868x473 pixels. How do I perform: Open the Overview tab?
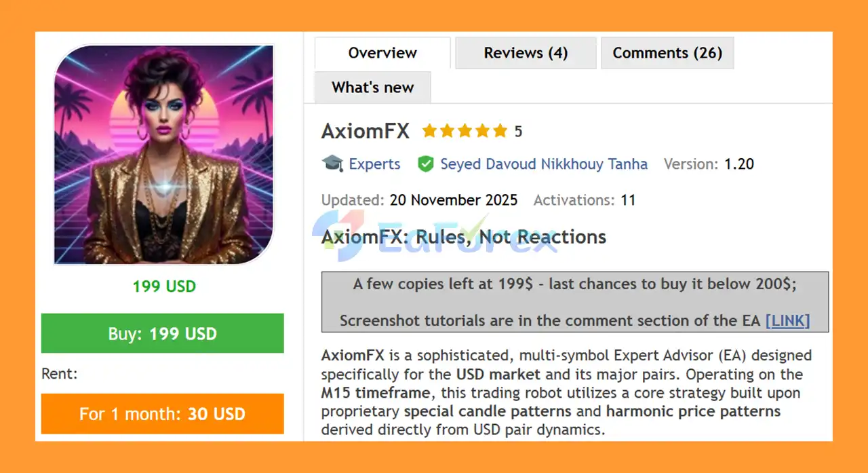pos(382,53)
